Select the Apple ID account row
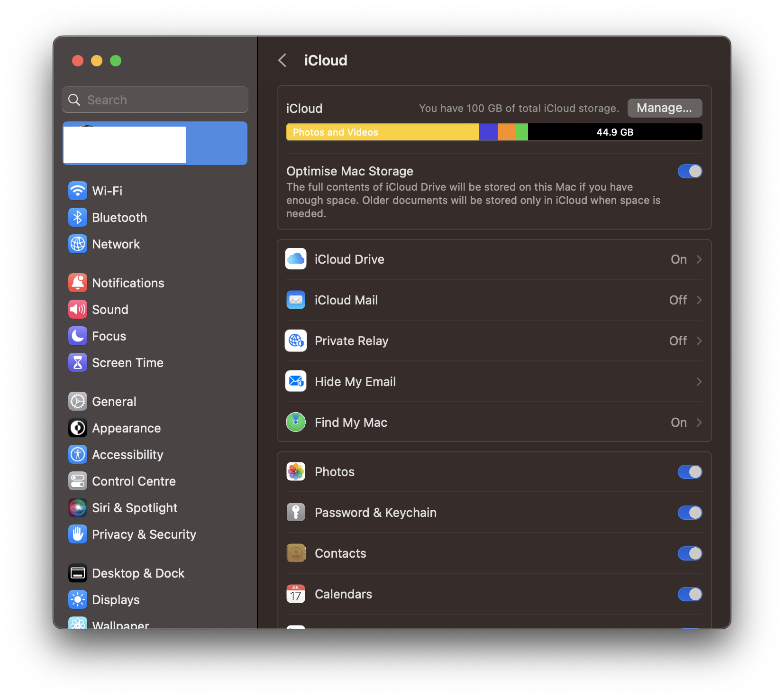This screenshot has height=699, width=784. coord(155,143)
